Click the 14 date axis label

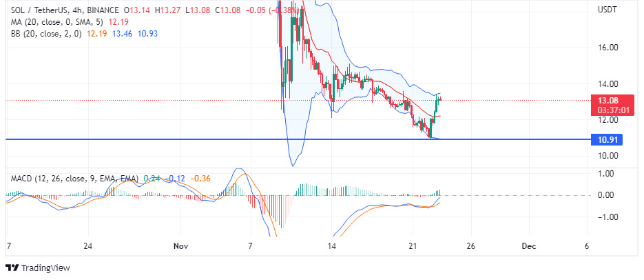tap(332, 246)
